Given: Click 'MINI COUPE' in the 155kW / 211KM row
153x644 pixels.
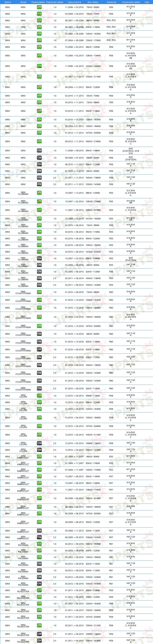Looking at the screenshot, I should pos(23,435).
